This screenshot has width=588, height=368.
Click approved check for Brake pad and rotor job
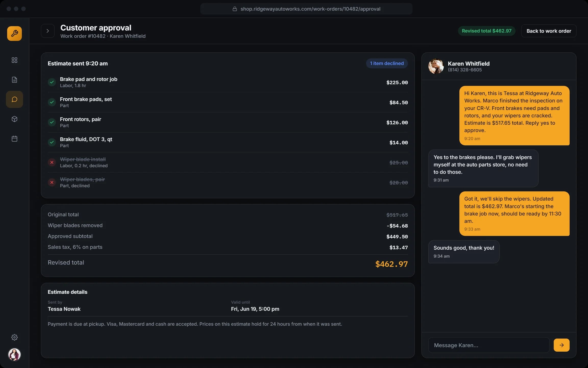52,82
